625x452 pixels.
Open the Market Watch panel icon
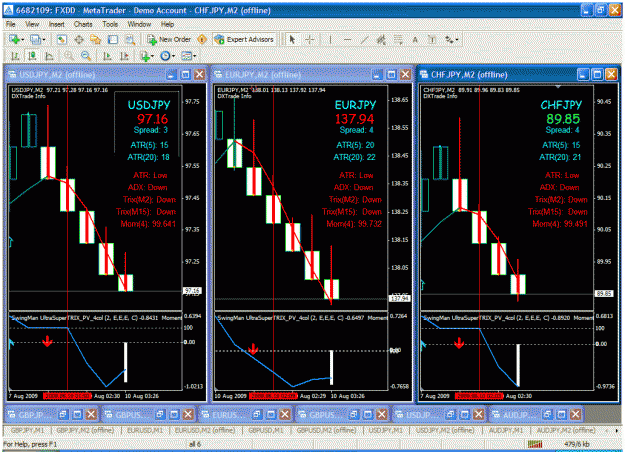[61, 39]
